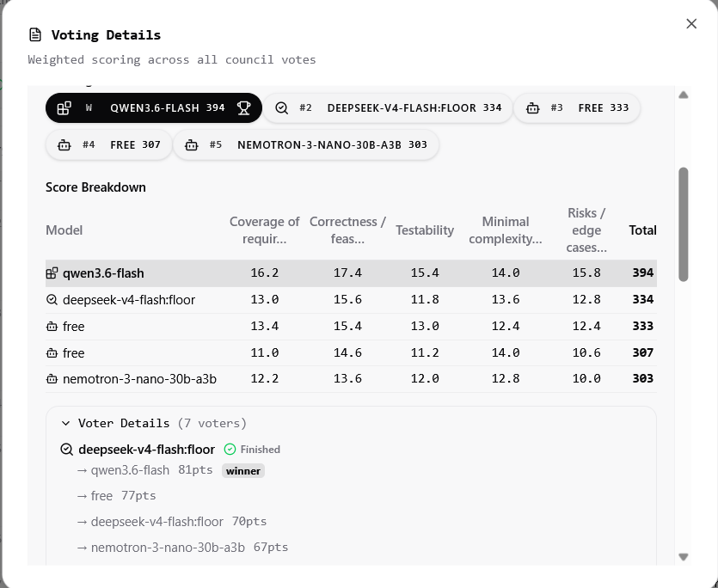Image resolution: width=718 pixels, height=588 pixels.
Task: Click the Voter Details (7 voters) heading
Action: coord(163,423)
